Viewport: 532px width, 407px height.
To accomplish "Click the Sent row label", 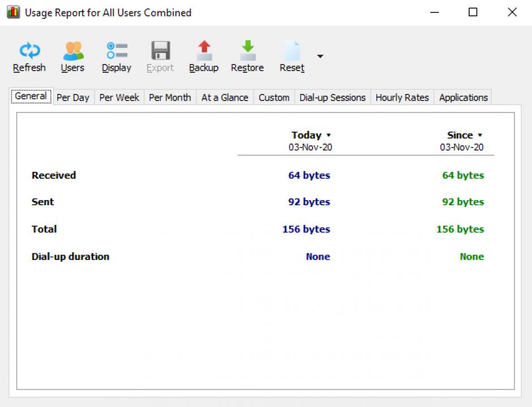I will (43, 202).
